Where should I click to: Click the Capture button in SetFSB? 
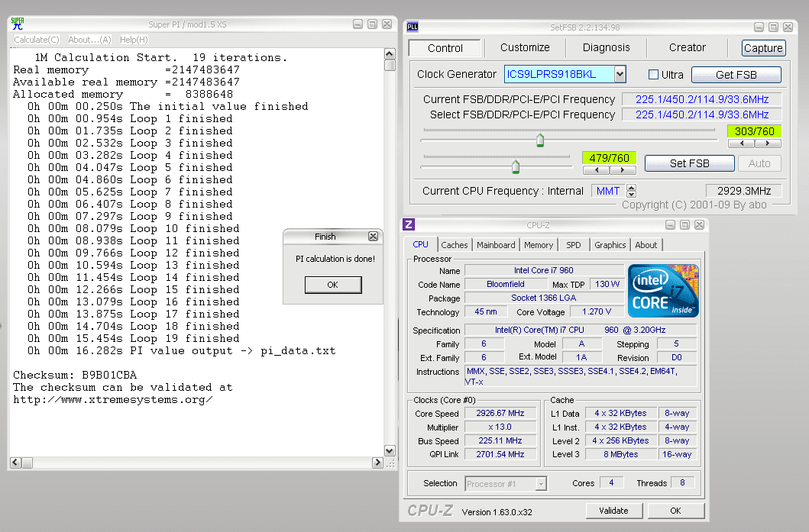click(764, 48)
